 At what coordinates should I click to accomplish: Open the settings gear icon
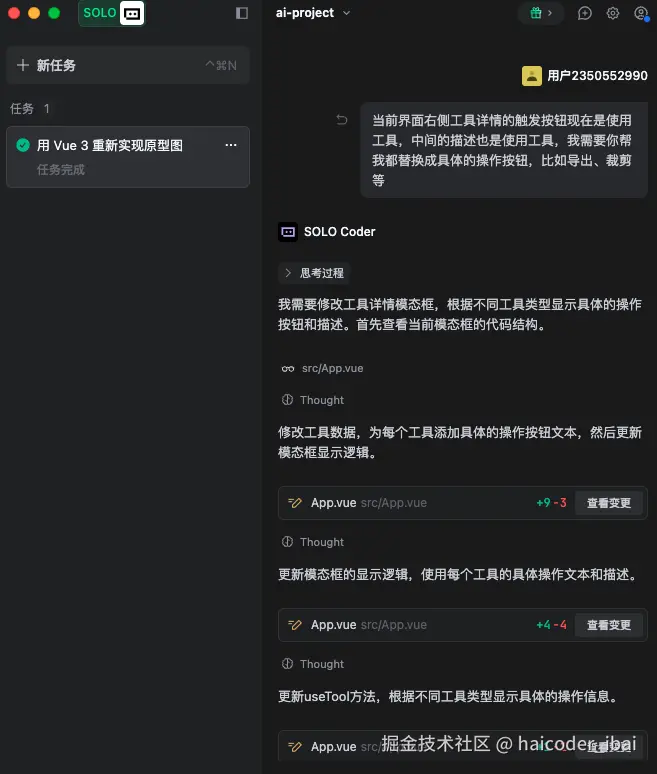(x=613, y=13)
